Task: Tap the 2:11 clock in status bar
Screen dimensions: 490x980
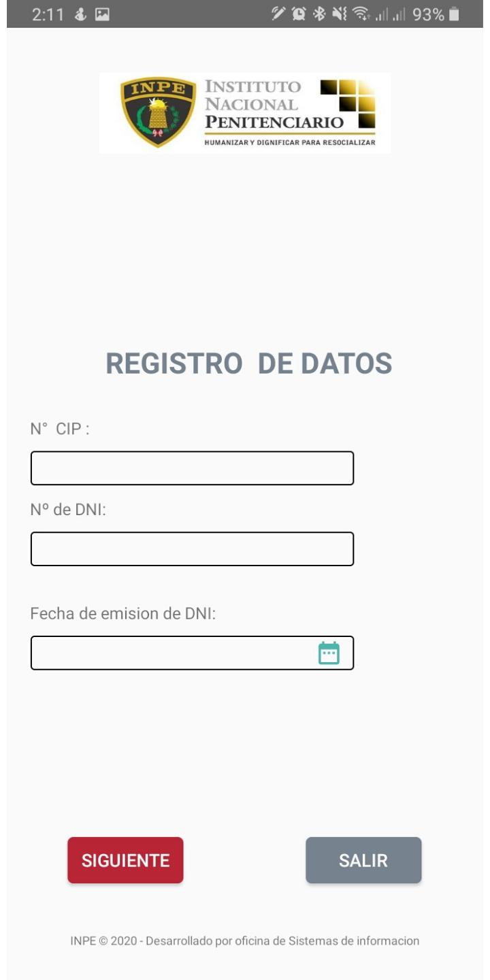Action: (48, 15)
